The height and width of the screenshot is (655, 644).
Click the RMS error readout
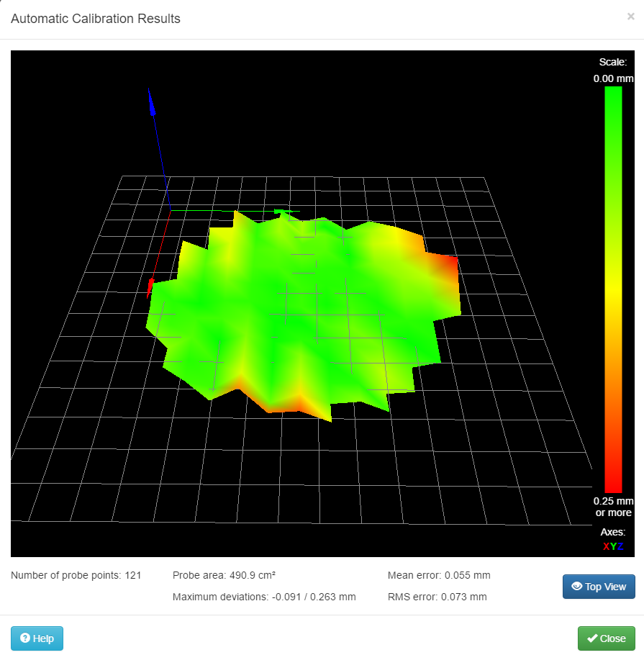coord(437,597)
